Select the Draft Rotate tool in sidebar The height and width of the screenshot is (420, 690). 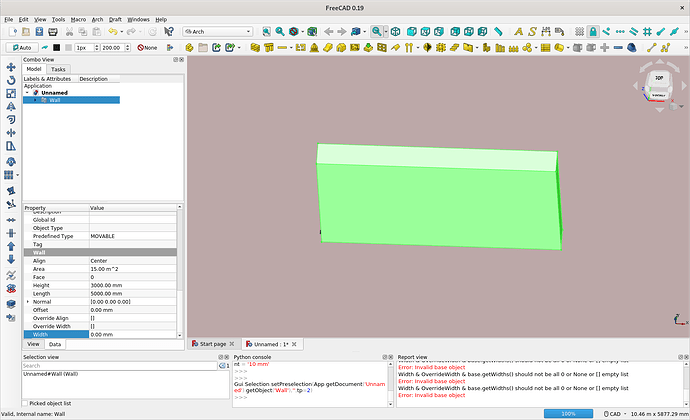click(11, 80)
